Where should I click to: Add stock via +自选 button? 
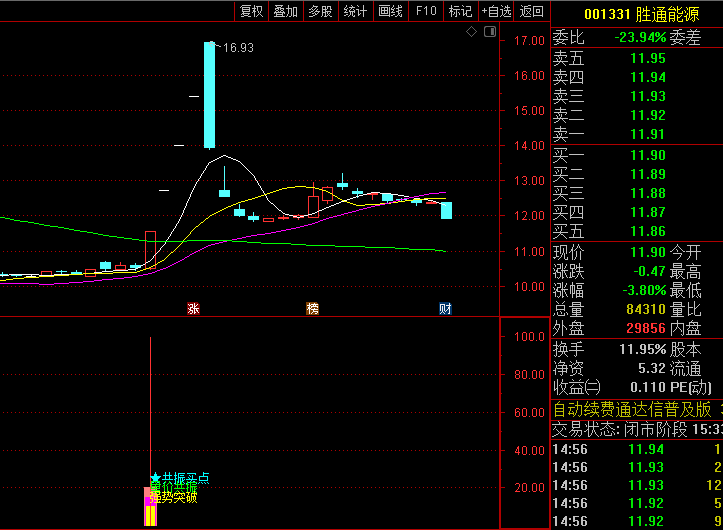pyautogui.click(x=497, y=11)
